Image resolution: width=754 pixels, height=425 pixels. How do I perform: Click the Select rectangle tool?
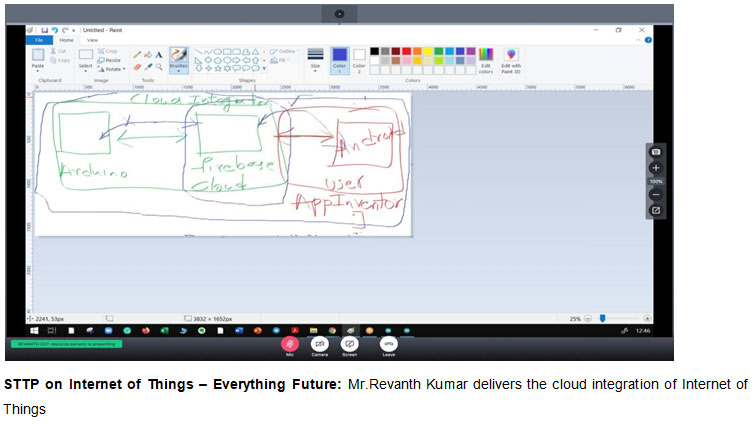point(85,58)
